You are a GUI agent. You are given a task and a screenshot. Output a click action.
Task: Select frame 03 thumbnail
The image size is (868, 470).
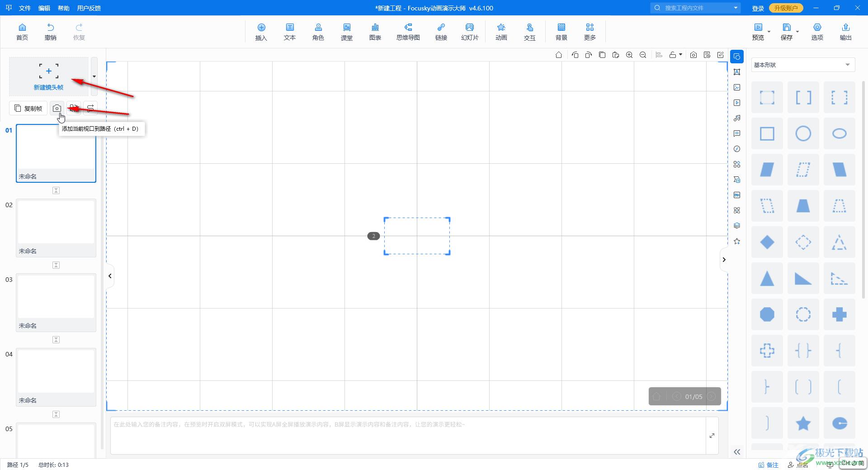(x=56, y=302)
